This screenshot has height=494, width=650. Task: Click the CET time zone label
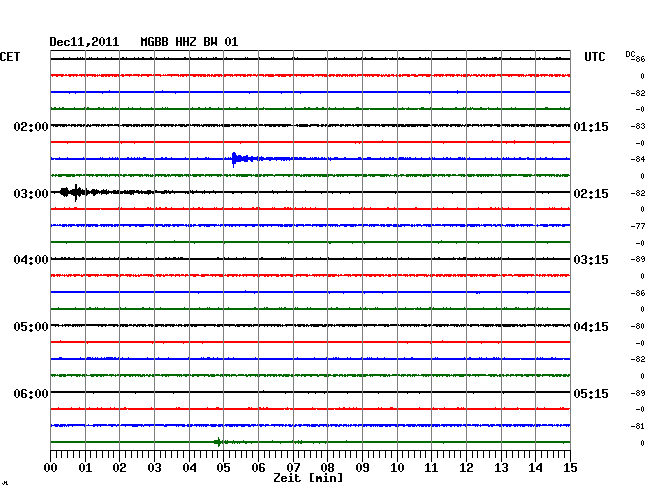(x=10, y=57)
